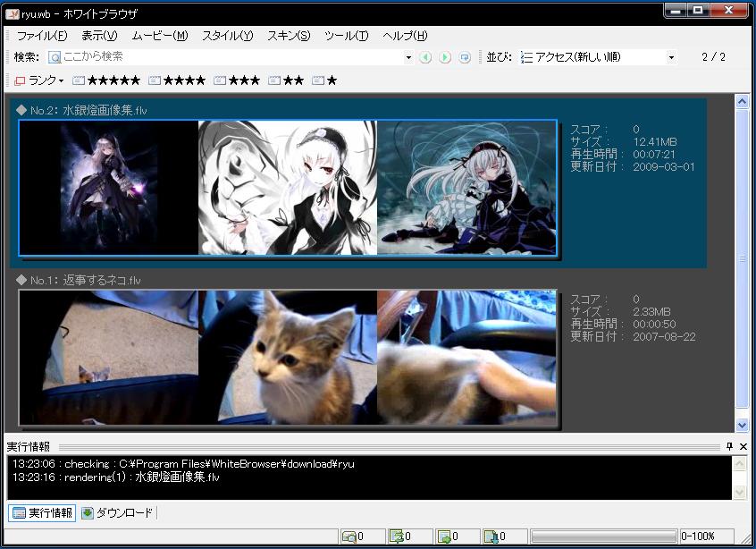Click the duration value 00:00:50
This screenshot has height=549, width=756.
654,325
